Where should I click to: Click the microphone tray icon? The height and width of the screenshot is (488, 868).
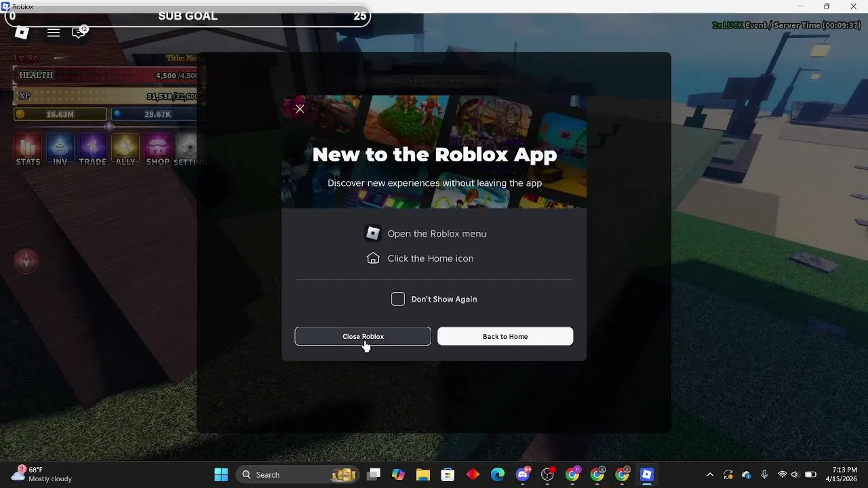click(764, 474)
